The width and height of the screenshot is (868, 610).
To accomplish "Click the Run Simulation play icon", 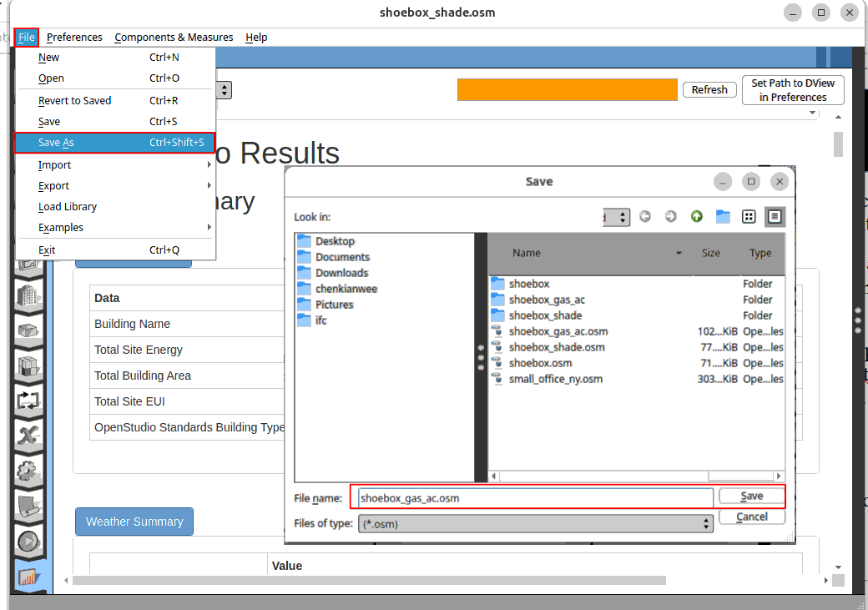I will (29, 541).
